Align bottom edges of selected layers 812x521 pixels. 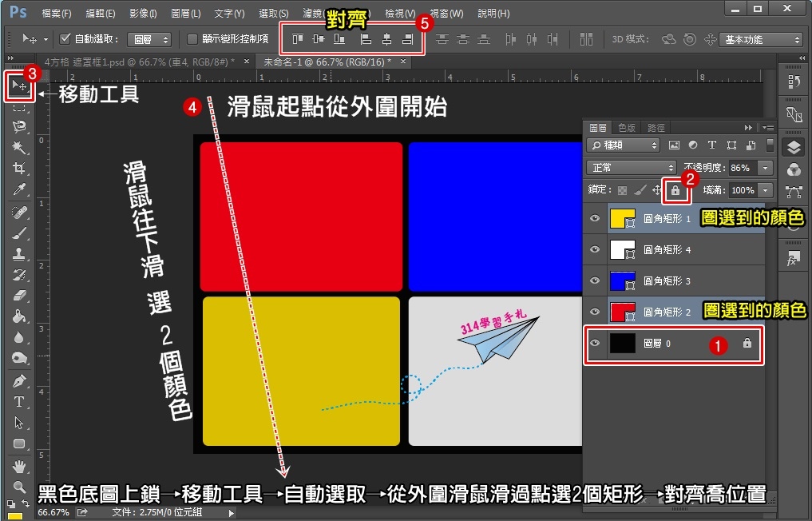[x=339, y=39]
